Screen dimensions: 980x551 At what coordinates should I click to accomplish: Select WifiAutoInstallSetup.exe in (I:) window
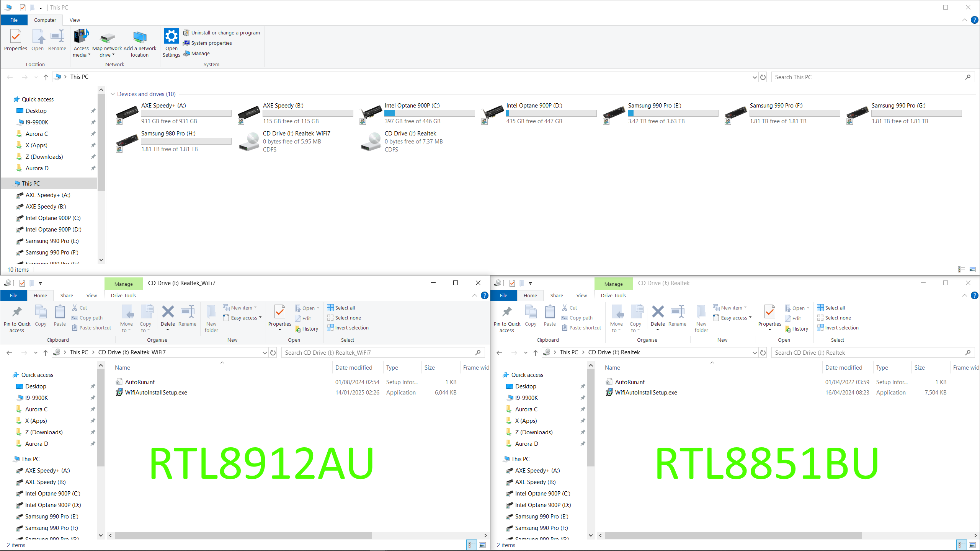click(x=156, y=392)
